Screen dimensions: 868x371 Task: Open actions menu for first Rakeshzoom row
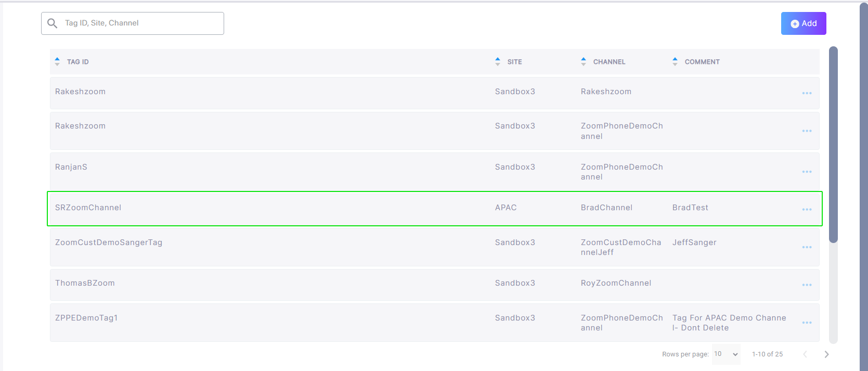click(807, 93)
